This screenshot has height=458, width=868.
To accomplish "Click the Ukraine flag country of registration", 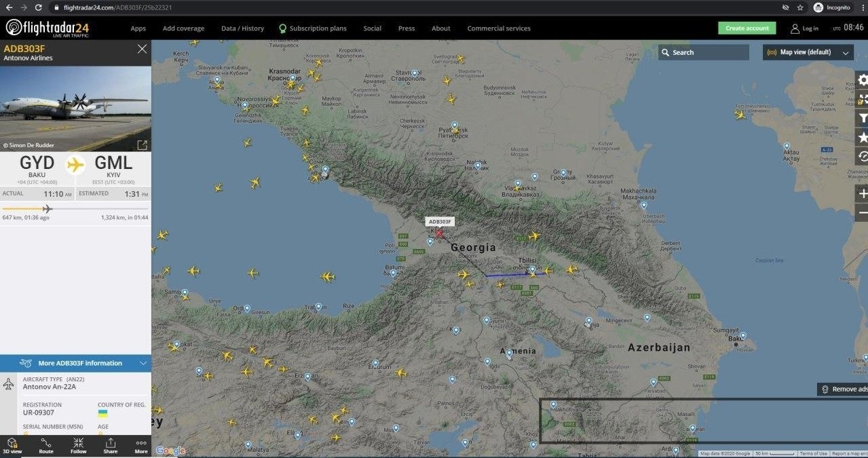I will (102, 413).
